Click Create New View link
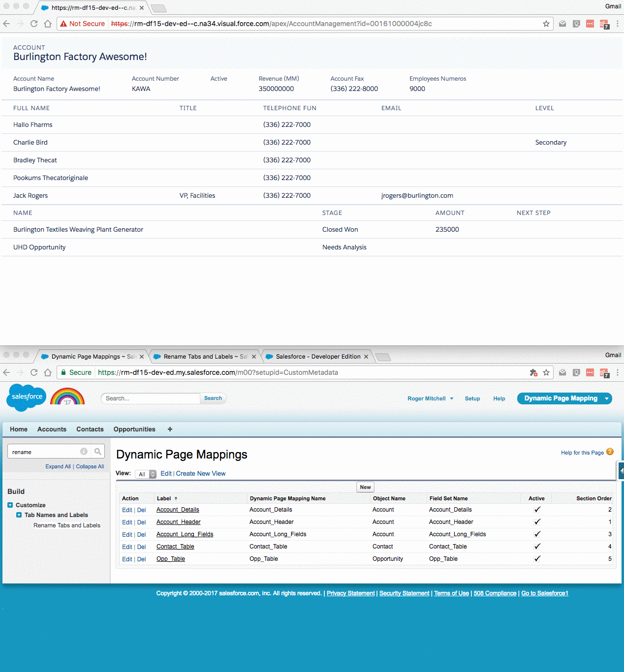 click(x=201, y=474)
